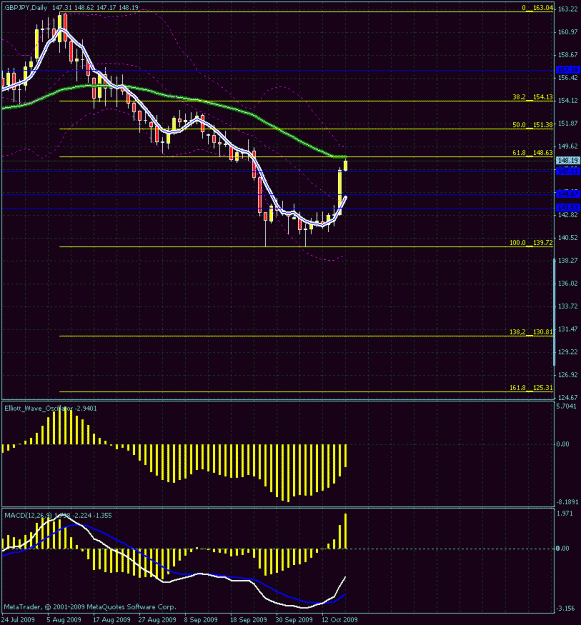Screen dimensions: 581x625
Task: Click the 18 Sep 2009 date label
Action: (248, 620)
